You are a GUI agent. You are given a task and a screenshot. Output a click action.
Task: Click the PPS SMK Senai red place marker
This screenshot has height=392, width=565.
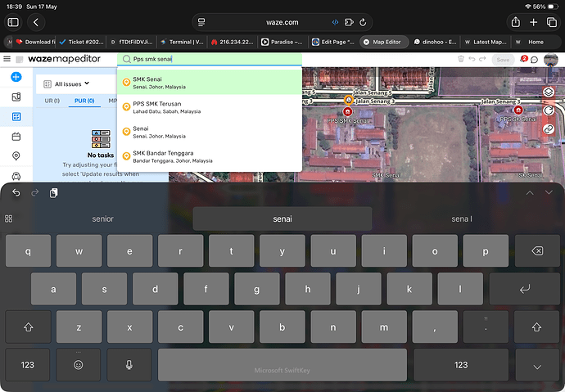pyautogui.click(x=347, y=111)
